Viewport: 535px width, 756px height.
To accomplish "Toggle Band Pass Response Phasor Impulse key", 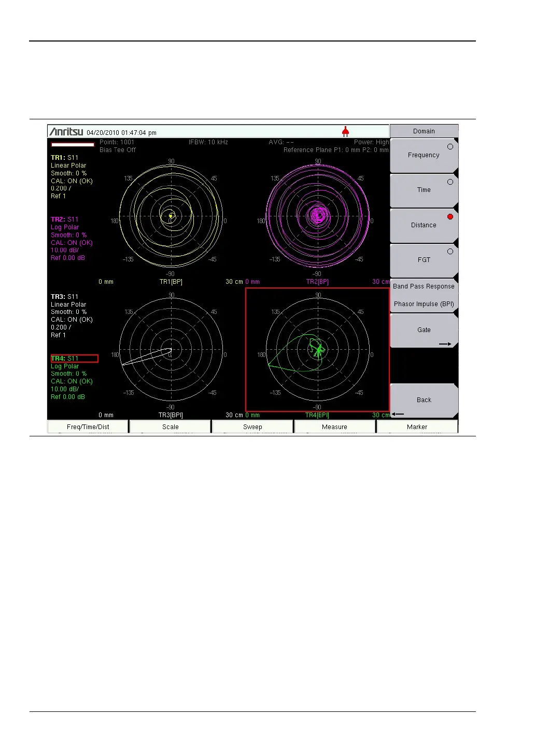I will (424, 295).
